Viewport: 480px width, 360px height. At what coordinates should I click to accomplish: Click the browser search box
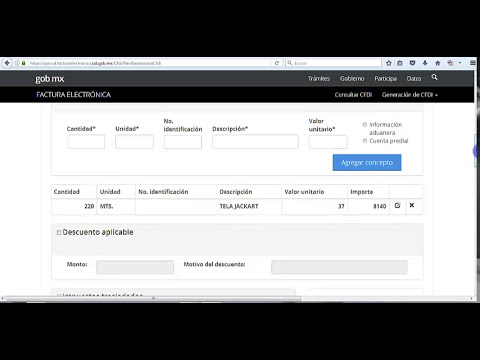pyautogui.click(x=333, y=63)
